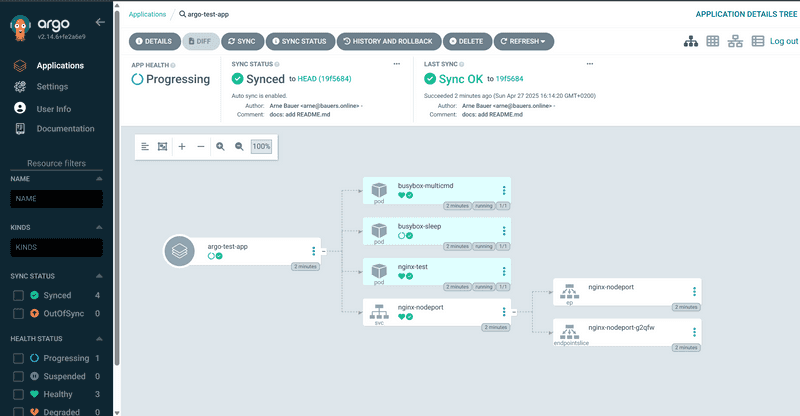Check the OutOfSync filter checkbox
This screenshot has height=416, width=800.
pyautogui.click(x=18, y=313)
